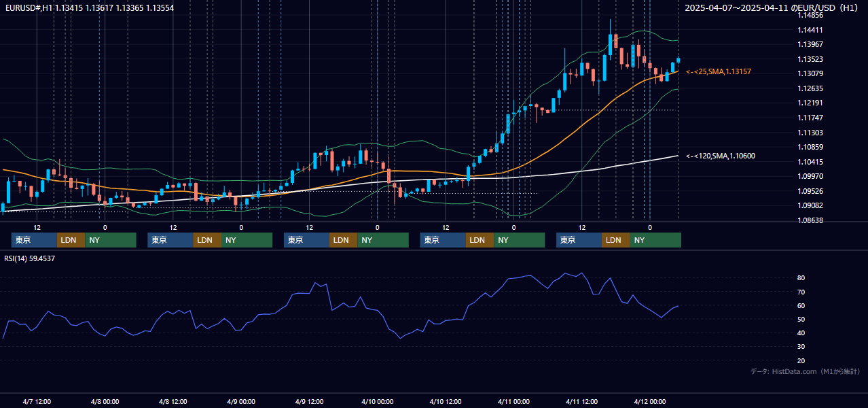Click the 1.10415 price axis label

click(810, 162)
